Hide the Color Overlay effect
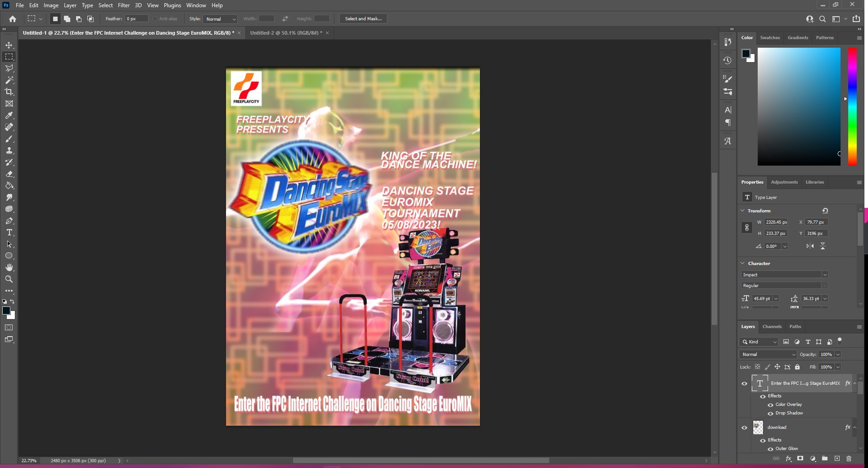This screenshot has width=868, height=468. coord(770,405)
